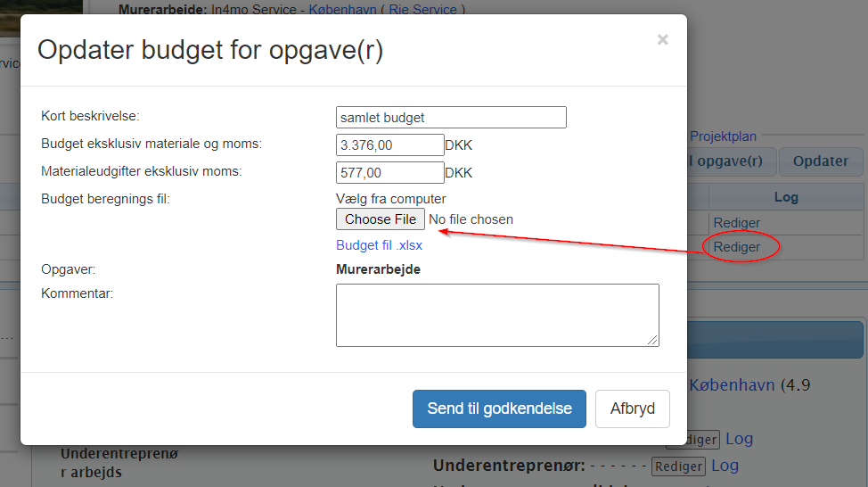The height and width of the screenshot is (487, 868).
Task: Open Log link on the Underentreprenør row
Action: tap(725, 465)
